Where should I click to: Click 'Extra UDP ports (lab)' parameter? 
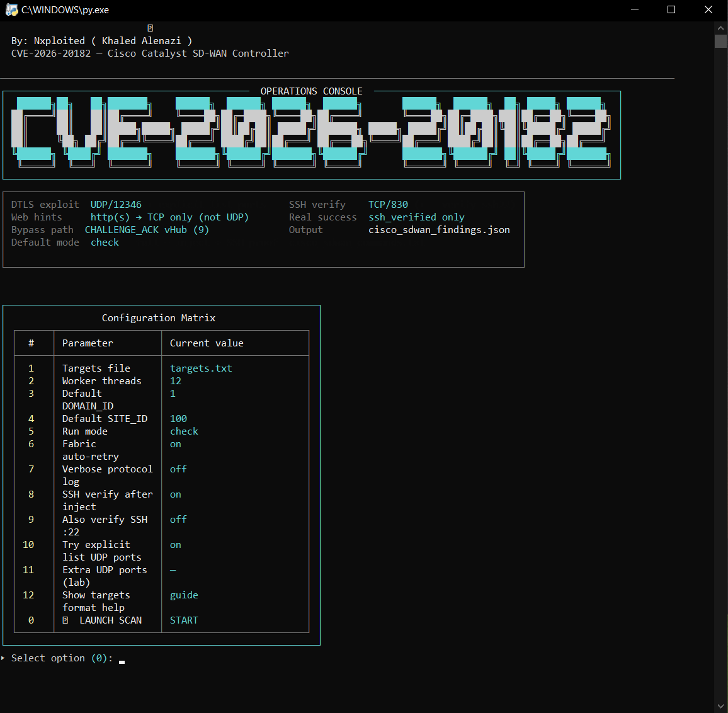click(105, 576)
